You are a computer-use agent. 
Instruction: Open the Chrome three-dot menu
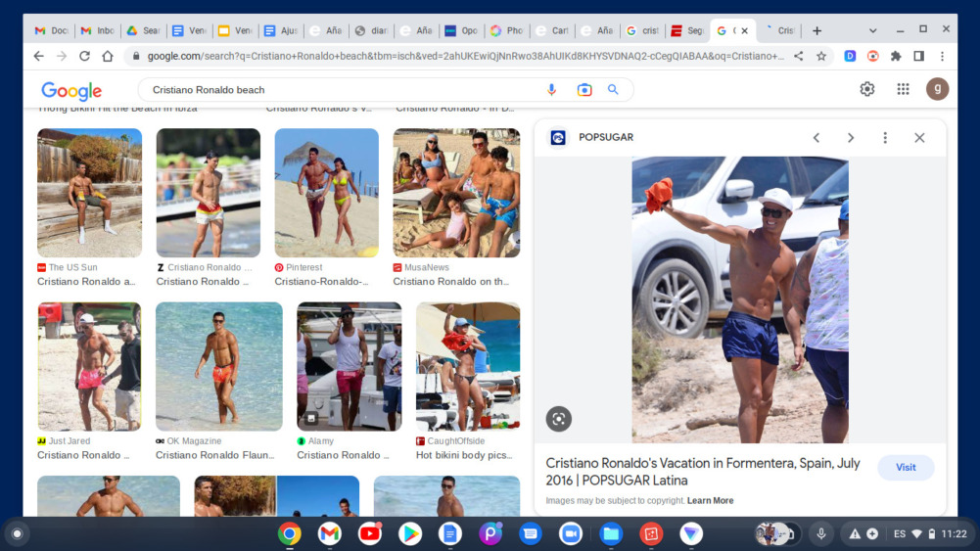pos(942,56)
